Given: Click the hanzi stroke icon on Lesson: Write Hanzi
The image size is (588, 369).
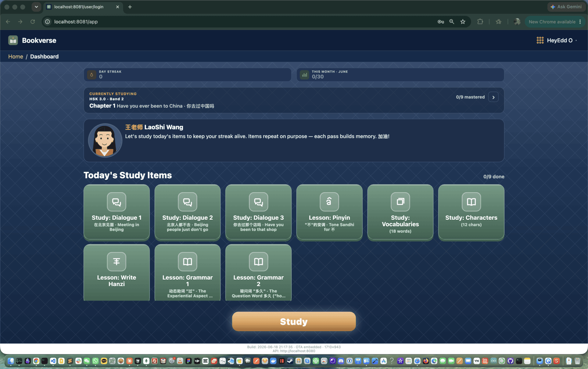Looking at the screenshot, I should point(116,262).
